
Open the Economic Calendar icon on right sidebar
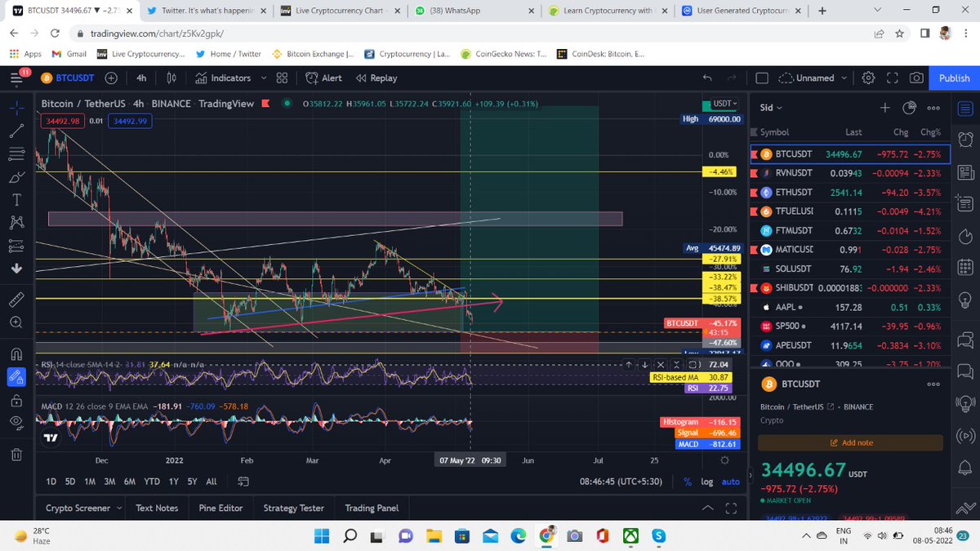point(965,267)
